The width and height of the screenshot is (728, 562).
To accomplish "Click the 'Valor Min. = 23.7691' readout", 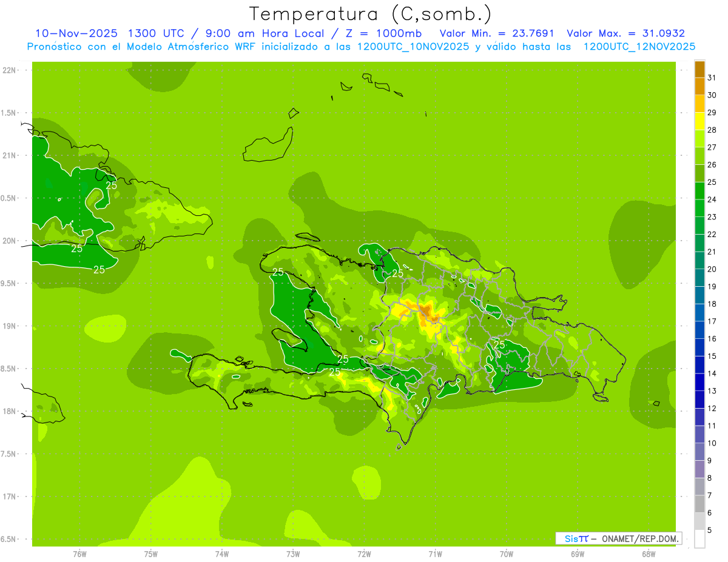I will coord(497,33).
